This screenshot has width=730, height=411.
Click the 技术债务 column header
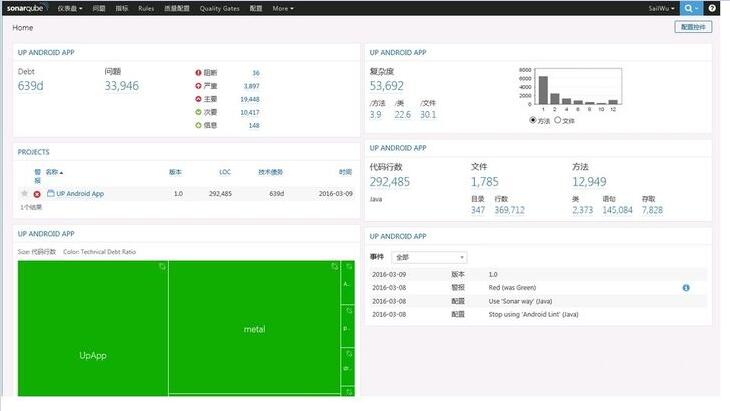270,172
